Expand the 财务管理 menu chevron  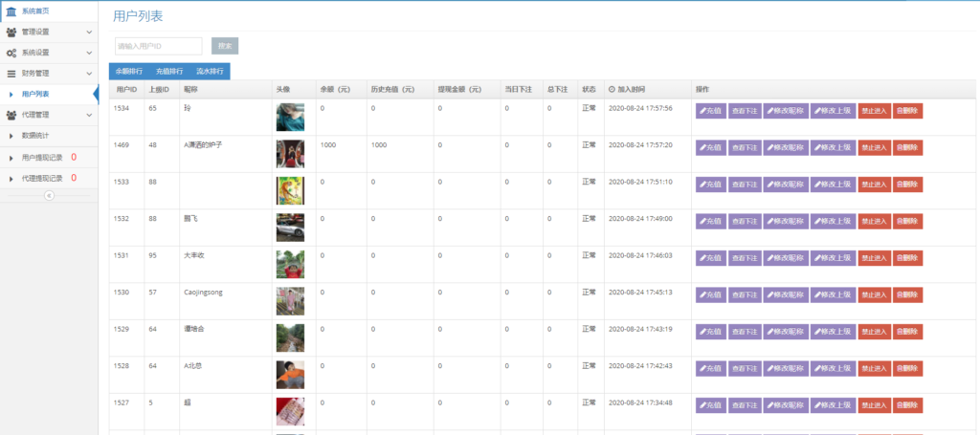(89, 73)
